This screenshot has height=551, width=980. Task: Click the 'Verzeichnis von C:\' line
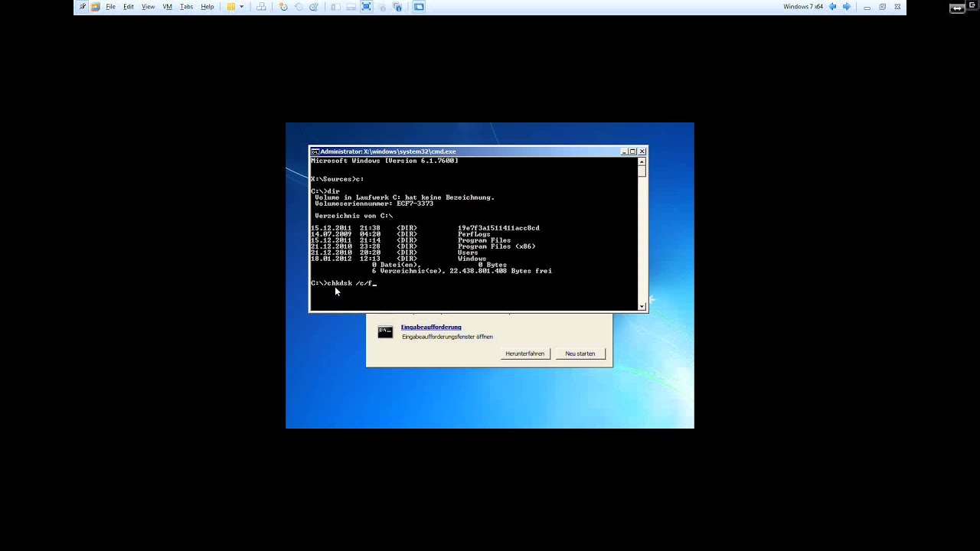point(354,216)
